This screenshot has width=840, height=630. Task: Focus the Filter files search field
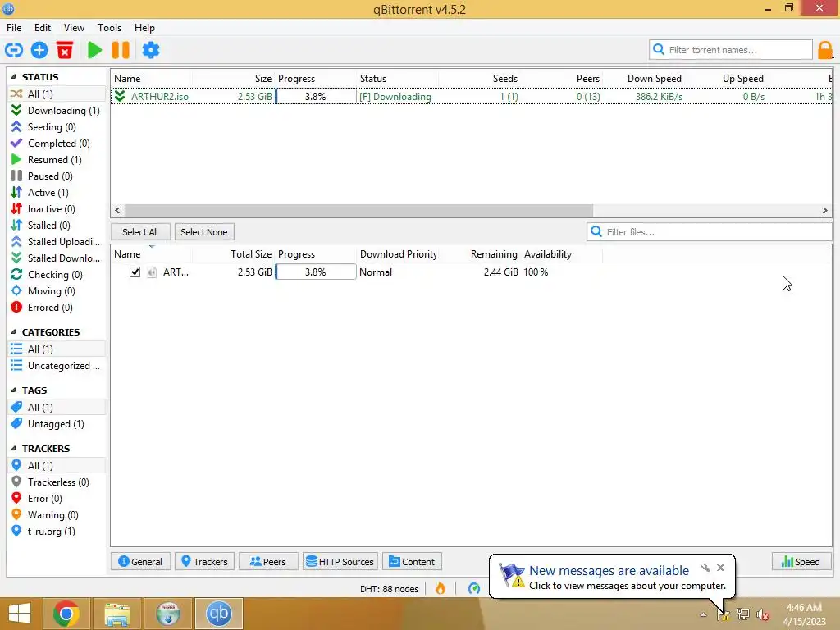[710, 232]
